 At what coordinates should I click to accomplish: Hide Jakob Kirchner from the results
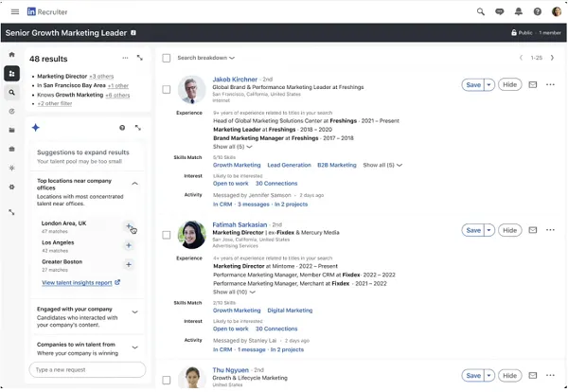[x=509, y=85]
